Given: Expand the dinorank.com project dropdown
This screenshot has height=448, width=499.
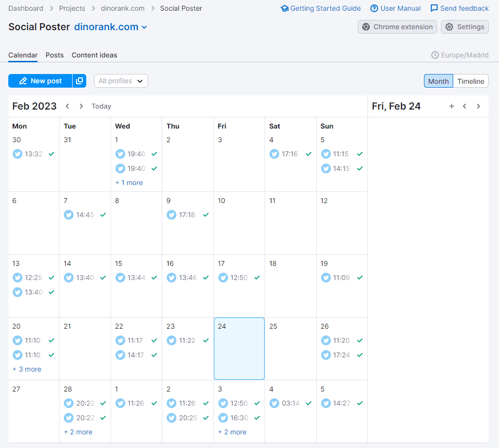Looking at the screenshot, I should 111,27.
